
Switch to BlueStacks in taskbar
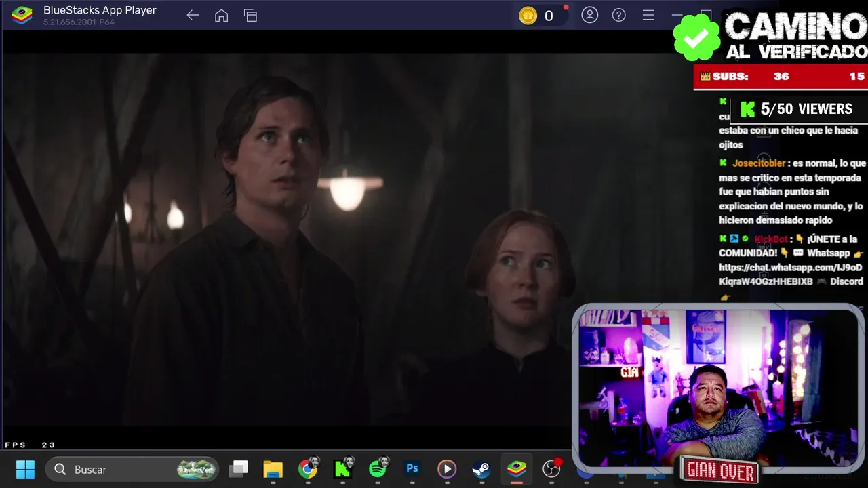pyautogui.click(x=517, y=469)
